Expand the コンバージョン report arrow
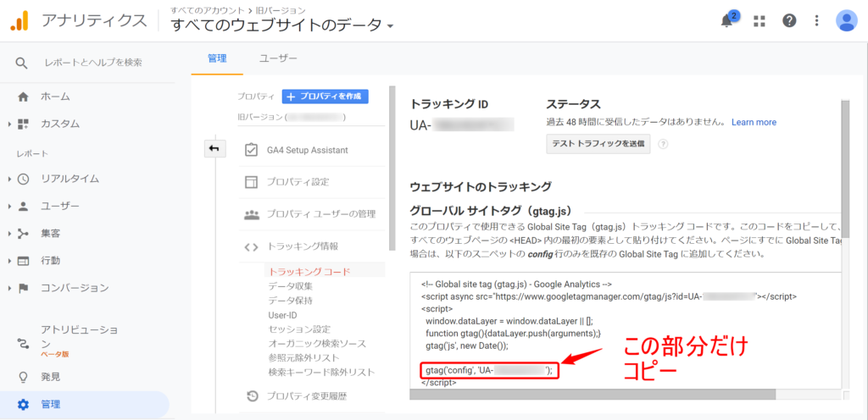 click(x=10, y=289)
